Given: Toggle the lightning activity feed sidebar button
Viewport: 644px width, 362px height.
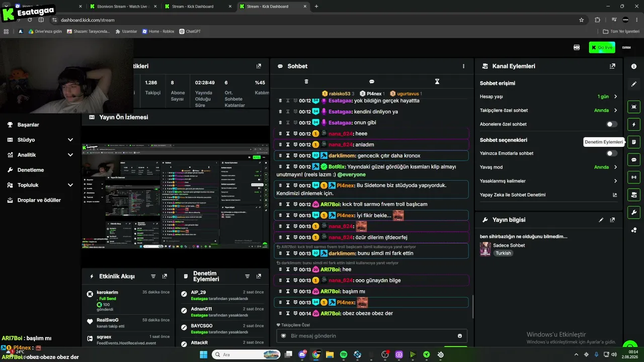Looking at the screenshot, I should [633, 124].
